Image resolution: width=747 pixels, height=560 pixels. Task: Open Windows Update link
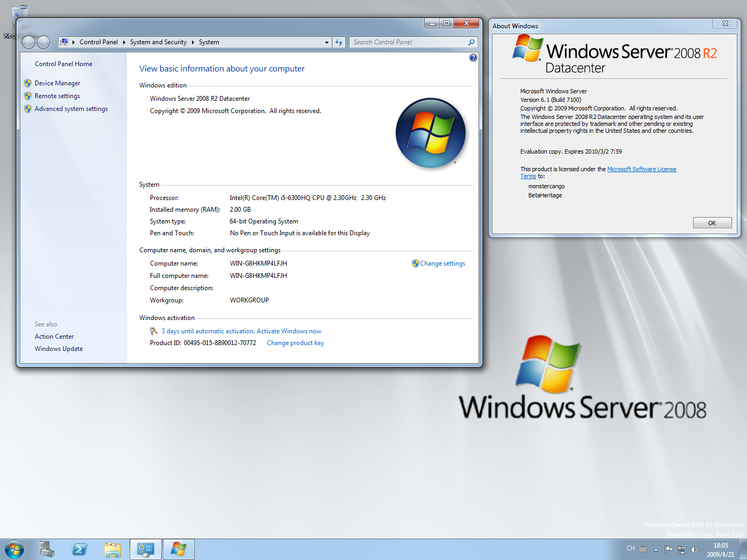tap(59, 349)
